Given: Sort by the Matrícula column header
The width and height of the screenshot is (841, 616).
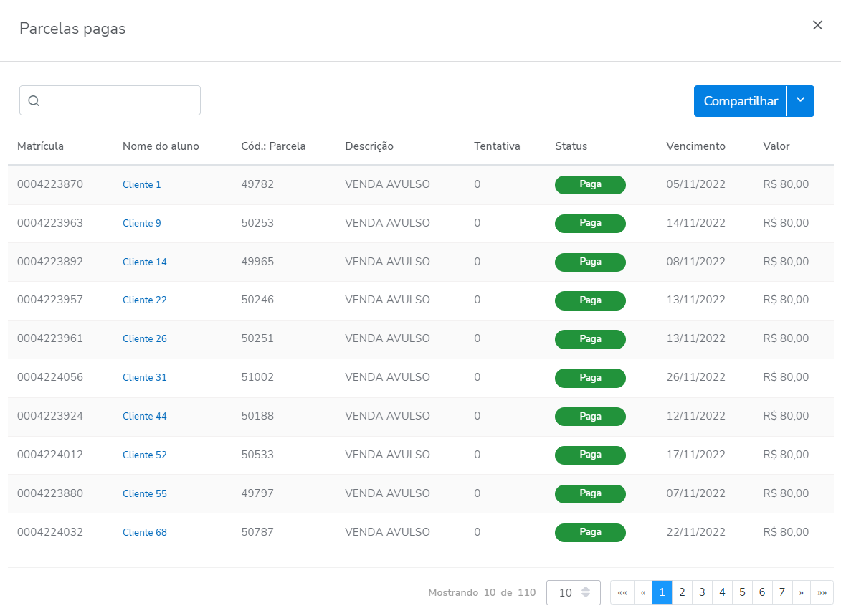Looking at the screenshot, I should click(40, 146).
